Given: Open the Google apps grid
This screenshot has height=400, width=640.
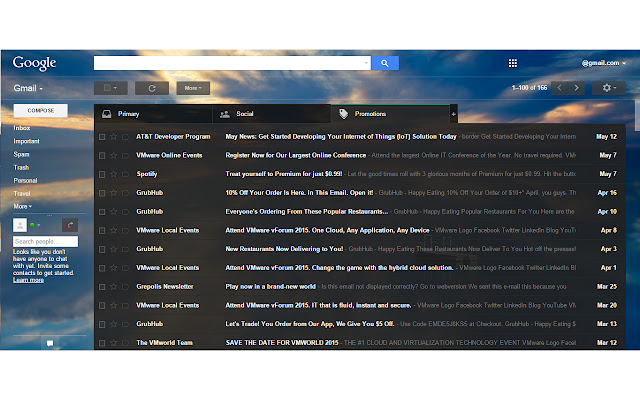Looking at the screenshot, I should (x=513, y=63).
